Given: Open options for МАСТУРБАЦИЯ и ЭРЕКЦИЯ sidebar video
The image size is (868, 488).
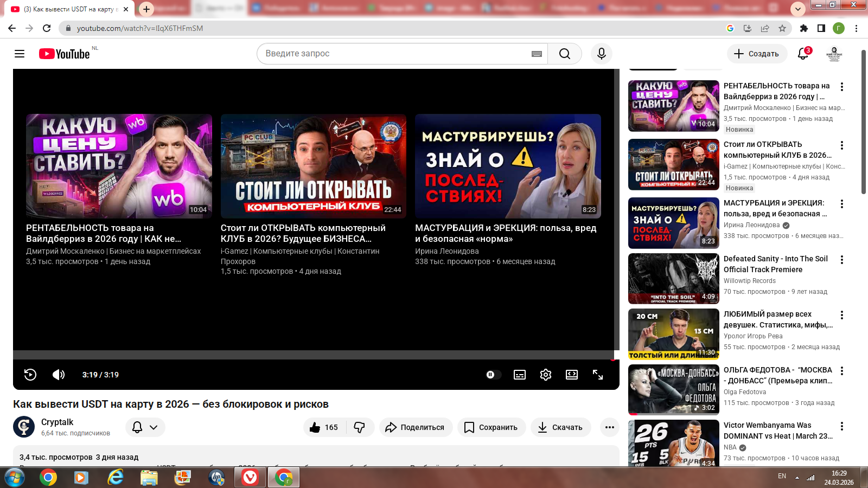Looking at the screenshot, I should tap(842, 204).
